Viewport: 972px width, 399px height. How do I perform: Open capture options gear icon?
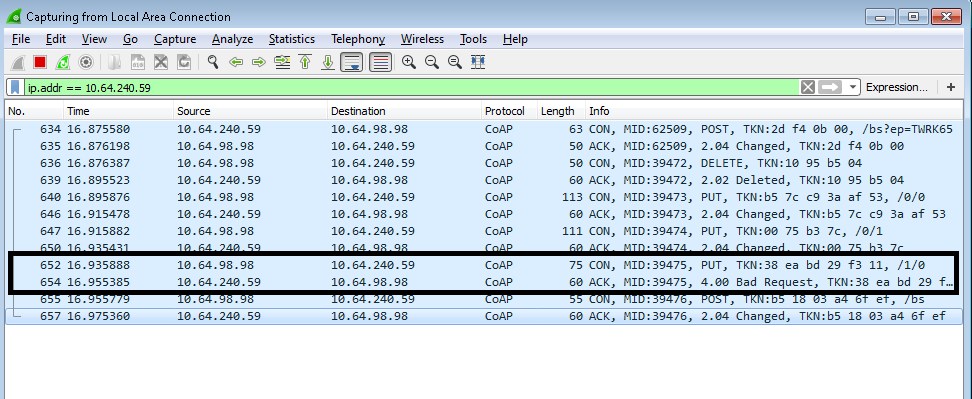click(x=86, y=62)
